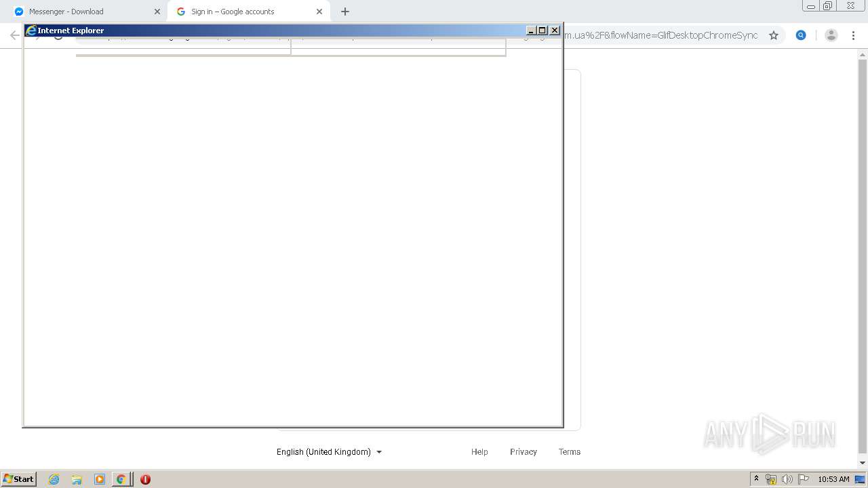Click the red Opera icon in the taskbar
Image resolution: width=868 pixels, height=488 pixels.
(x=145, y=479)
